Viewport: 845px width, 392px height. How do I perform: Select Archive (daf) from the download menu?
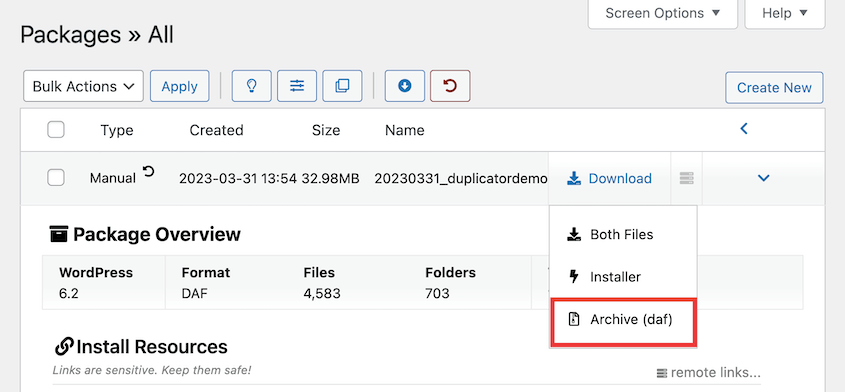(623, 321)
